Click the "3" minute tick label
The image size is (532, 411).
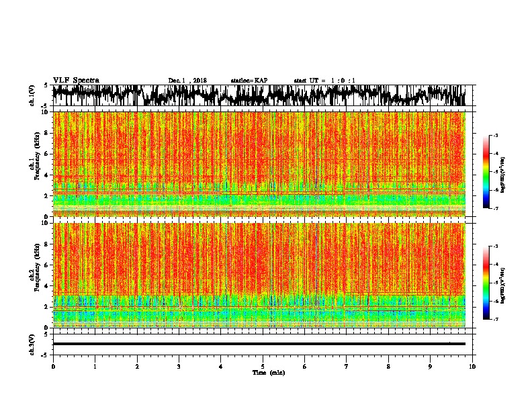[179, 367]
